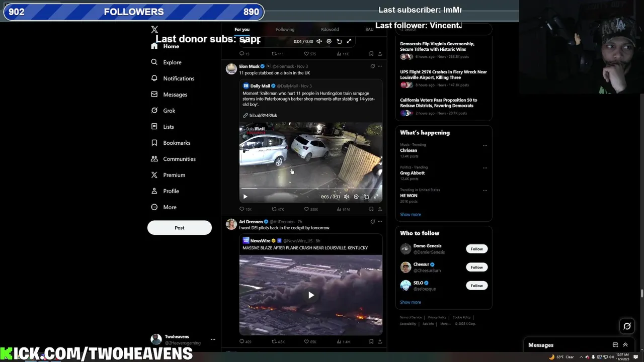The image size is (644, 362).
Task: Enter fullscreen on the top video
Action: click(x=349, y=41)
